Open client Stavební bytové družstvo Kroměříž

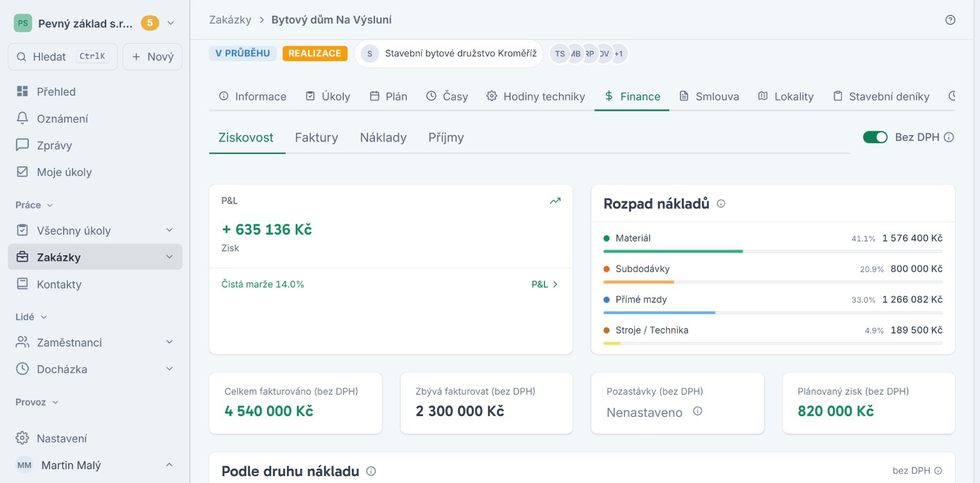point(449,54)
